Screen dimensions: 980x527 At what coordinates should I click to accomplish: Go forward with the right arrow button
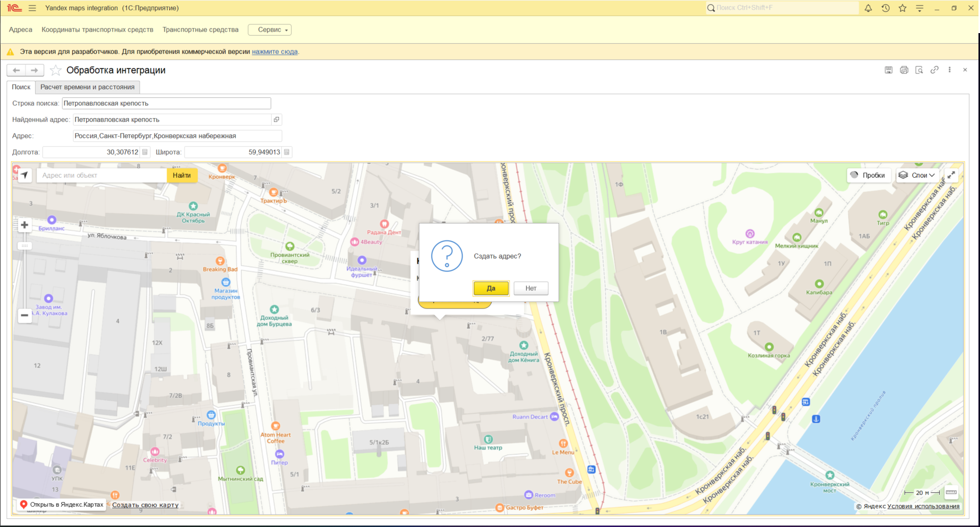34,70
